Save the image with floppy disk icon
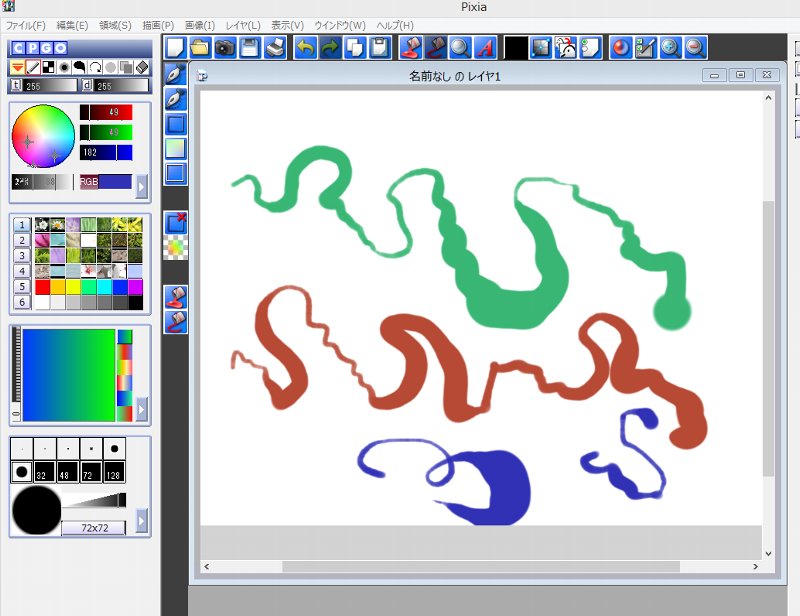 (x=249, y=47)
